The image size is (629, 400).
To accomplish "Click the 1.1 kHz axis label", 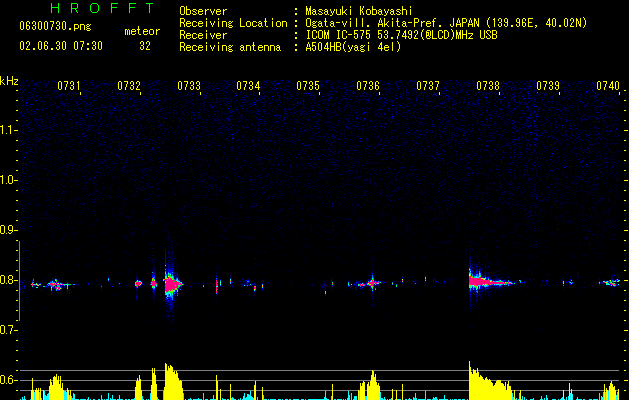I will [x=8, y=130].
